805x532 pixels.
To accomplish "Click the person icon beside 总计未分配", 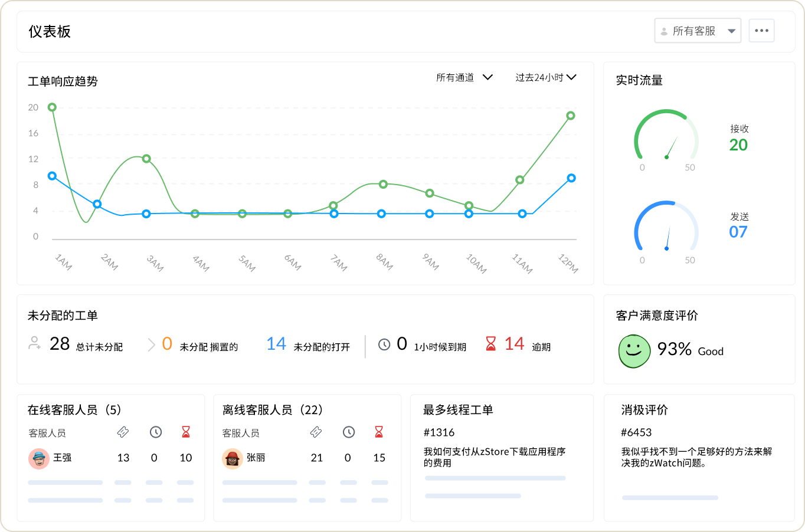I will [x=35, y=343].
